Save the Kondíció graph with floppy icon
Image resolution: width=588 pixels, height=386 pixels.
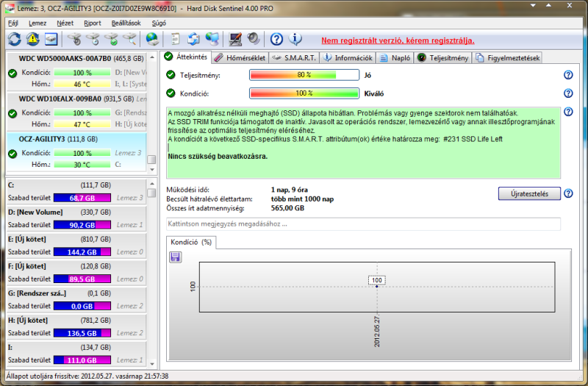click(x=175, y=257)
